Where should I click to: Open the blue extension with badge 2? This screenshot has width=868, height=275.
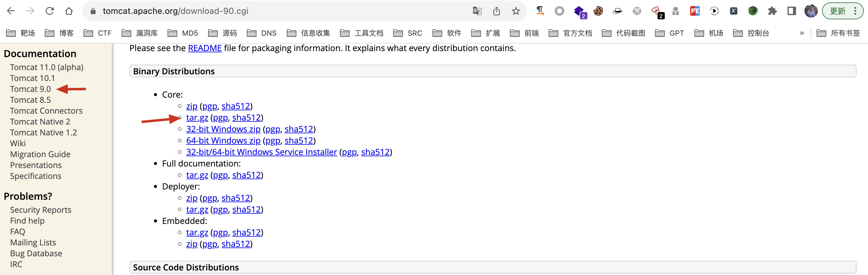(580, 12)
